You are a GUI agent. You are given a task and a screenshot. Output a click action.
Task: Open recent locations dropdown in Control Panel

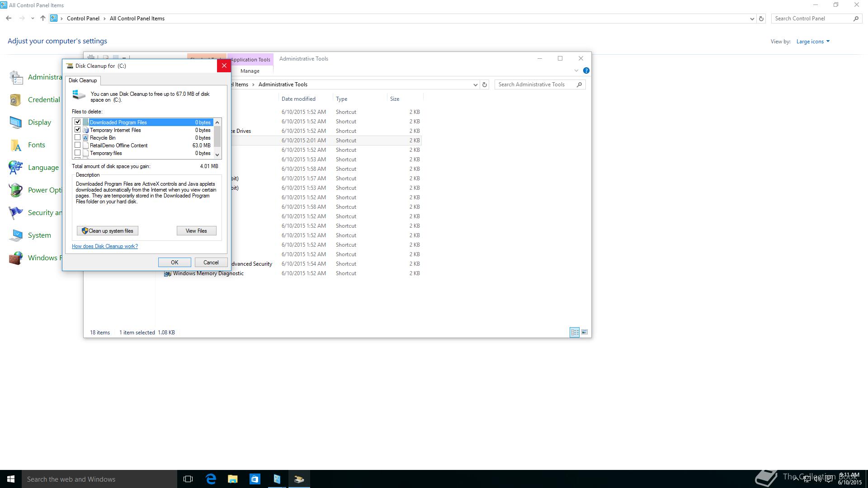click(33, 19)
